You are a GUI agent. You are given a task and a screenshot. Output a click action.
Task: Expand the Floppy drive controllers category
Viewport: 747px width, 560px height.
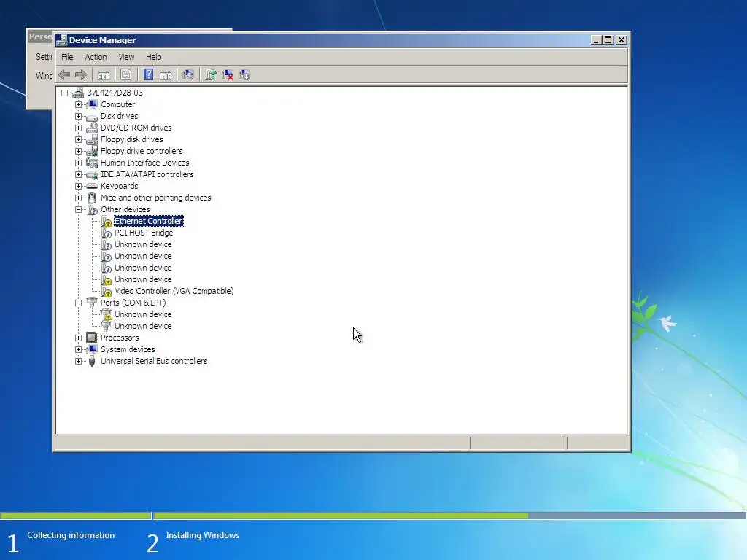coord(79,151)
